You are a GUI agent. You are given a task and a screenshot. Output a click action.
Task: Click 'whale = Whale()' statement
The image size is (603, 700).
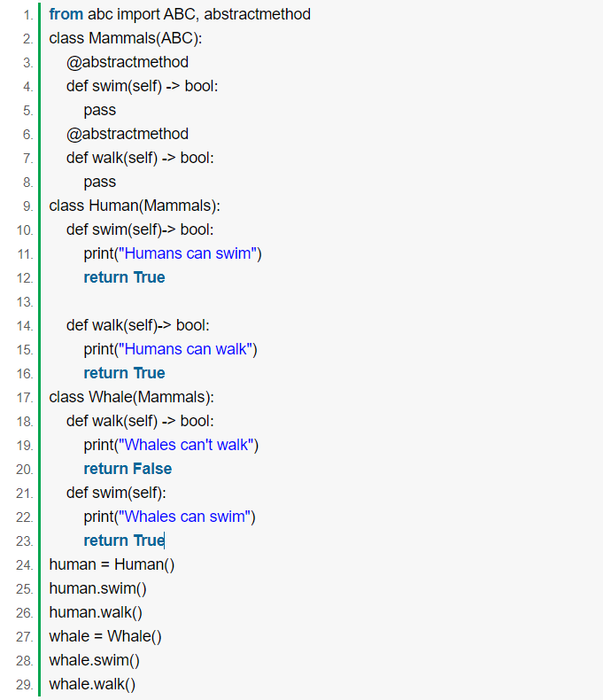click(105, 636)
